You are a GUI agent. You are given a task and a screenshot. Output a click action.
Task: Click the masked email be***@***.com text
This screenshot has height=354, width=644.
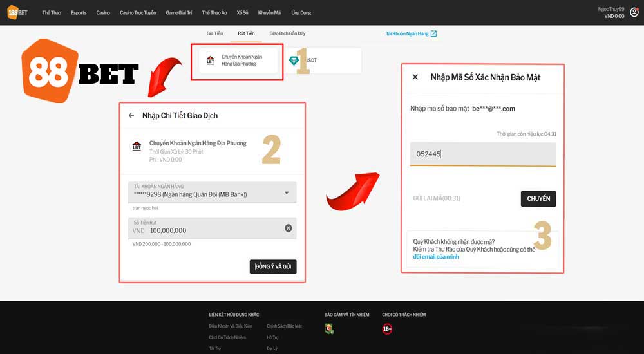[x=494, y=109]
